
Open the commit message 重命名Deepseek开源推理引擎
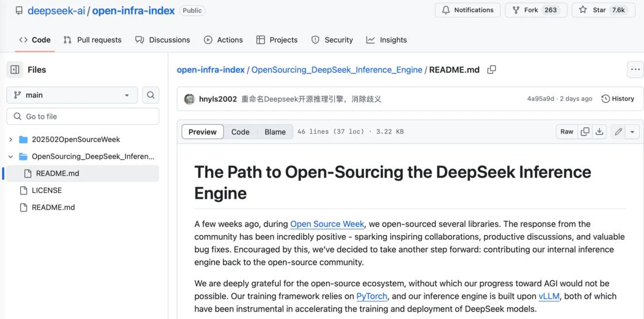click(x=311, y=99)
